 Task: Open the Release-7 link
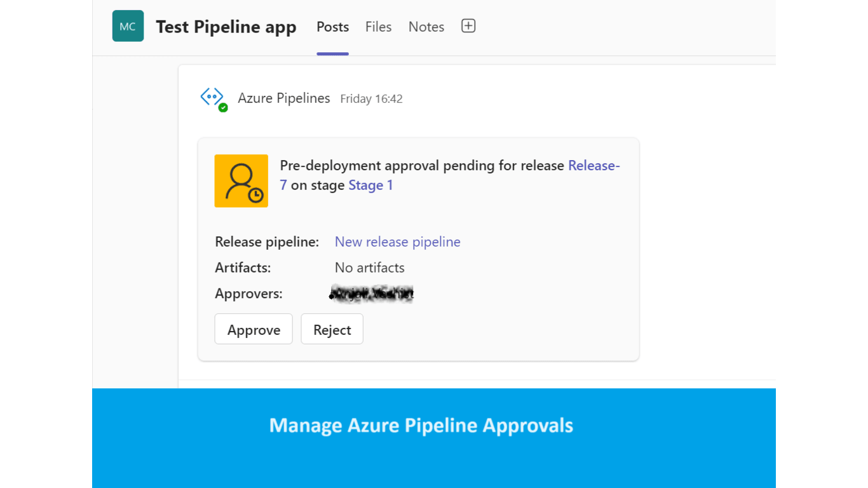[593, 166]
